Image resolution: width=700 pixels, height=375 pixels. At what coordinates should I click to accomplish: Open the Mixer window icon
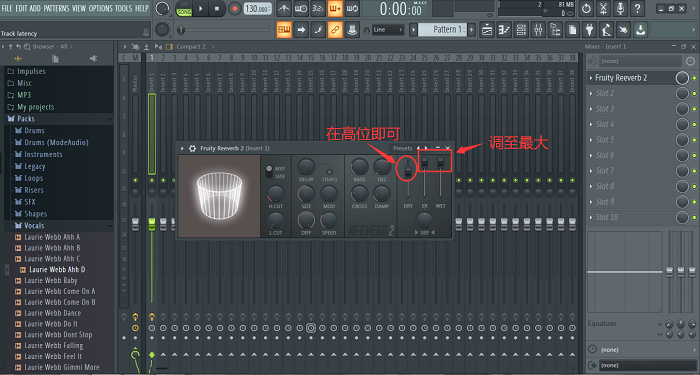coord(538,30)
